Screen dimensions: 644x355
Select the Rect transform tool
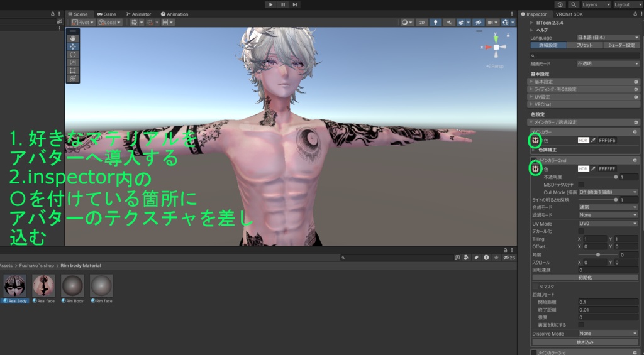[x=73, y=70]
